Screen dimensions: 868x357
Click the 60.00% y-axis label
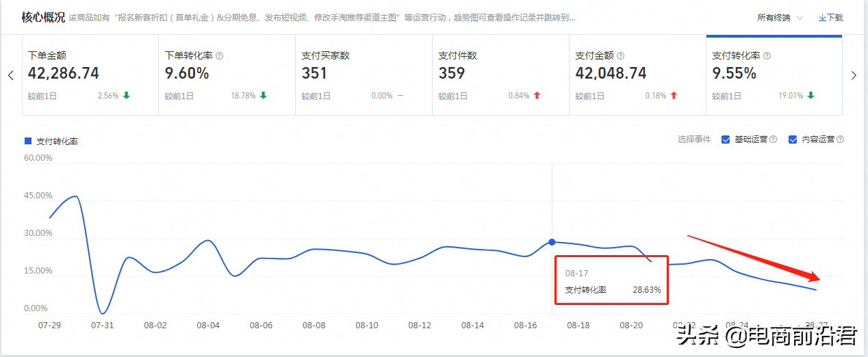38,158
